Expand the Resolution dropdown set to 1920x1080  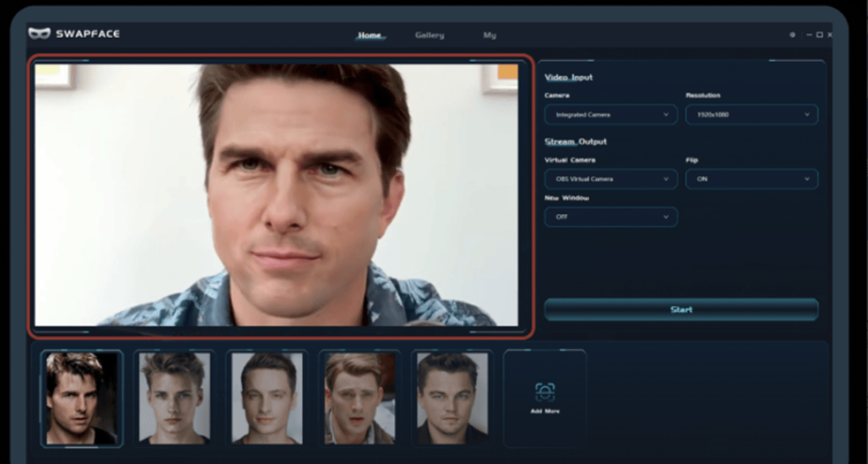(752, 115)
